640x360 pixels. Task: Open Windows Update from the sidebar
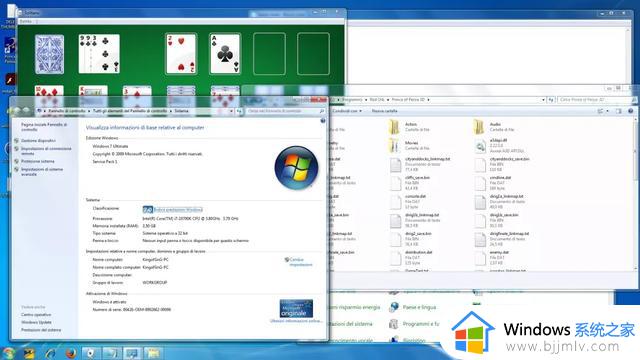[36, 322]
